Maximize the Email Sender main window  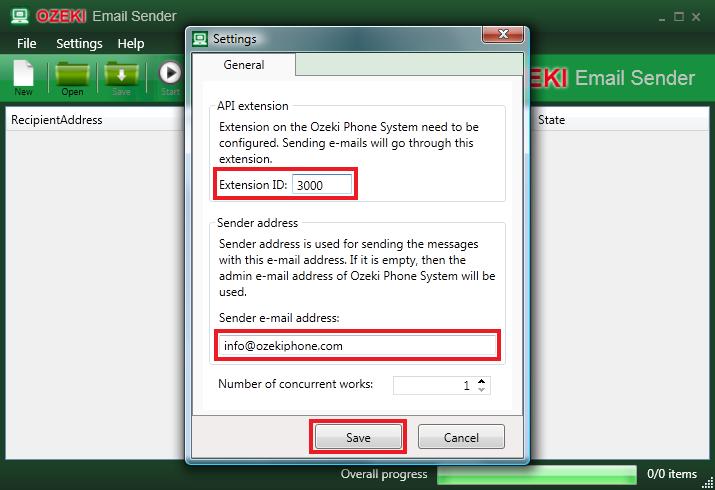click(679, 17)
